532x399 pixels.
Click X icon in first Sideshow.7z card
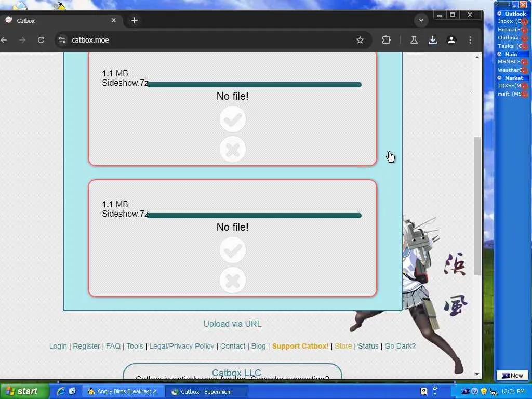[x=232, y=149]
